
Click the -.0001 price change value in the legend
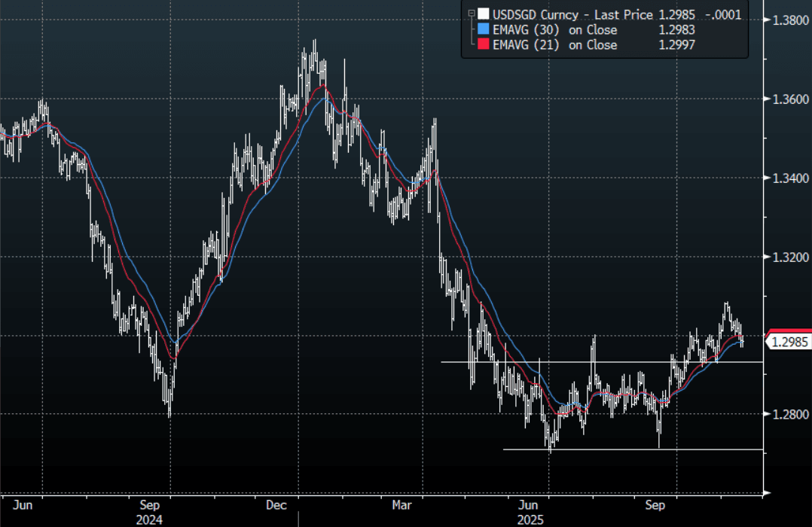point(722,14)
